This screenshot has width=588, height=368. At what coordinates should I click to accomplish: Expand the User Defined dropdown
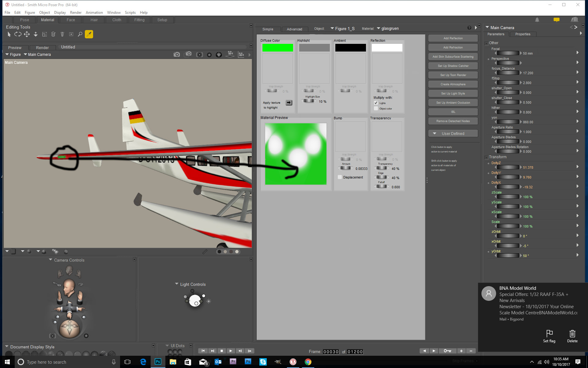click(x=453, y=133)
